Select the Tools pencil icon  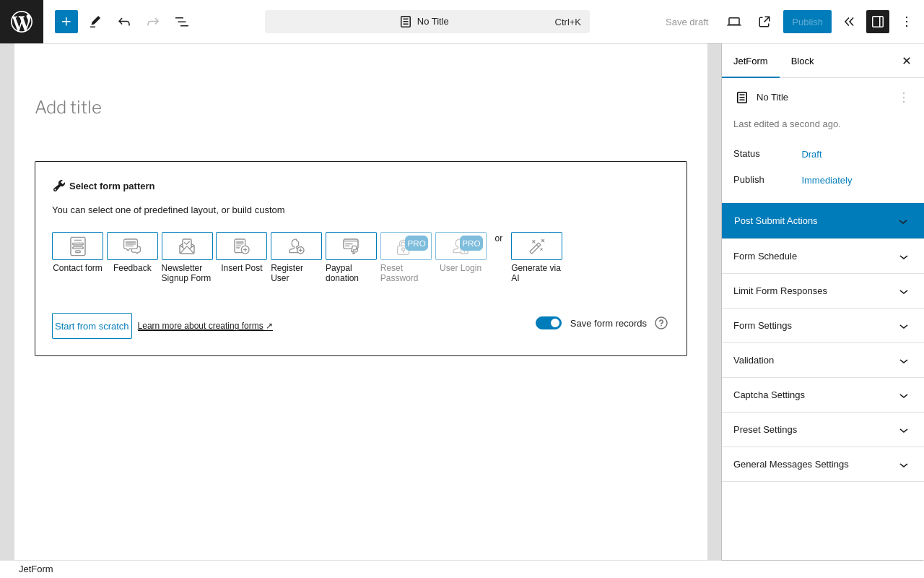pyautogui.click(x=95, y=22)
